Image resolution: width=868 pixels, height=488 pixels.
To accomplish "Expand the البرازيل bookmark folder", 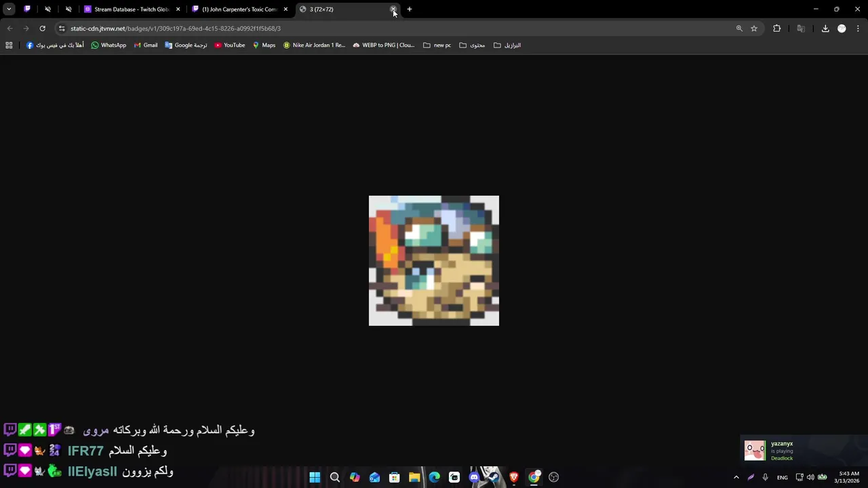I will point(507,45).
